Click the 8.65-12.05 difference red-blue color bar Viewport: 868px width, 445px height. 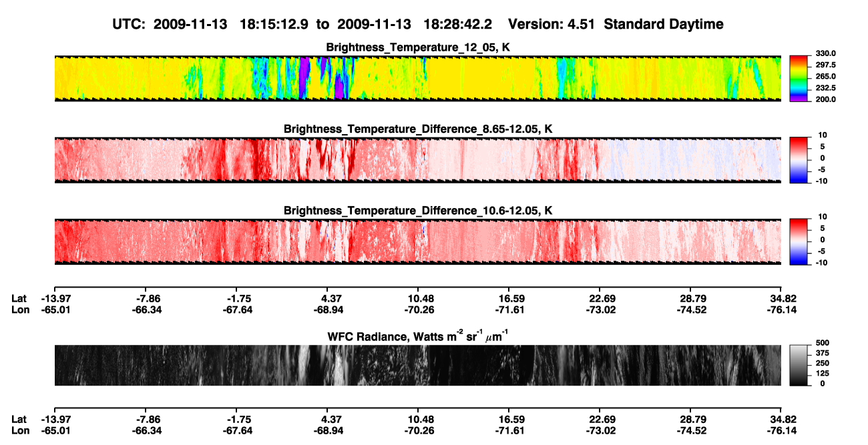(x=799, y=160)
